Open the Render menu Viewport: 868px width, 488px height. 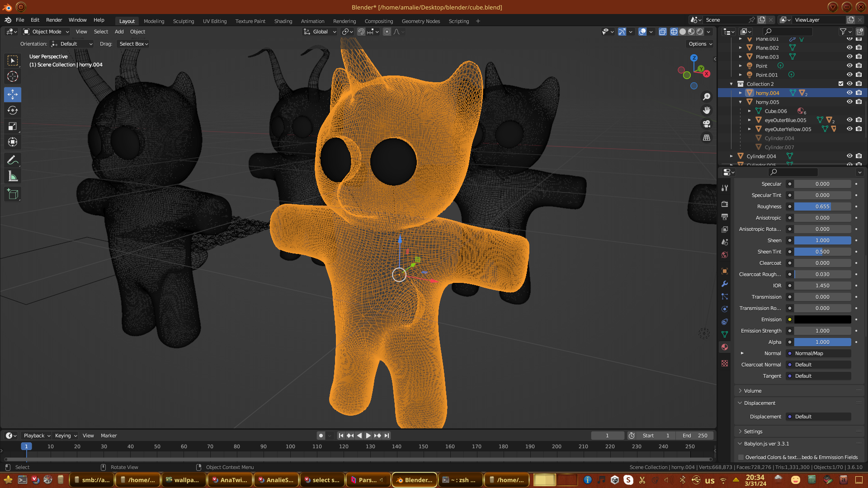click(x=54, y=20)
